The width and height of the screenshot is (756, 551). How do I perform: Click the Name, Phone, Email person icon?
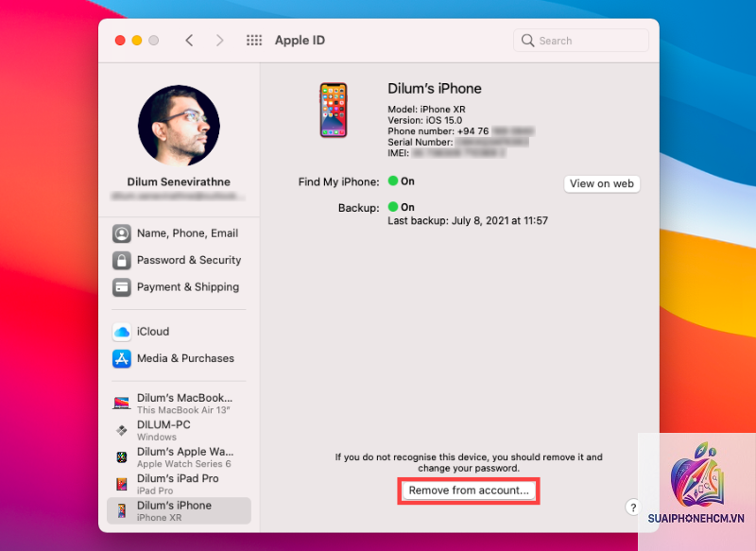[122, 233]
